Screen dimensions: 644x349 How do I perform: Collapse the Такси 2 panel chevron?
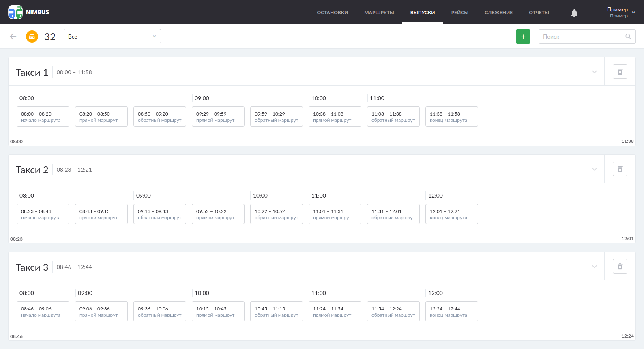point(594,169)
